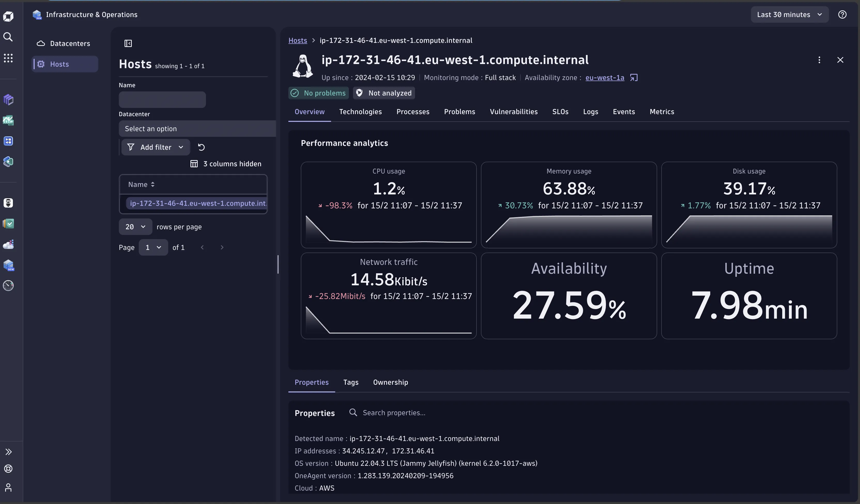The width and height of the screenshot is (860, 504).
Task: Open the Datacenter 'Select an option' dropdown
Action: 197,129
